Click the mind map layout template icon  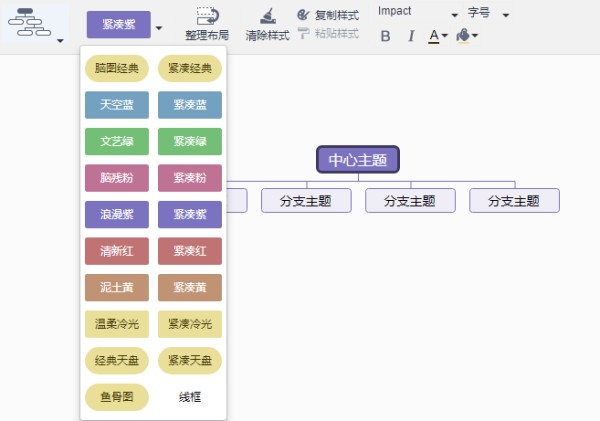coord(29,22)
